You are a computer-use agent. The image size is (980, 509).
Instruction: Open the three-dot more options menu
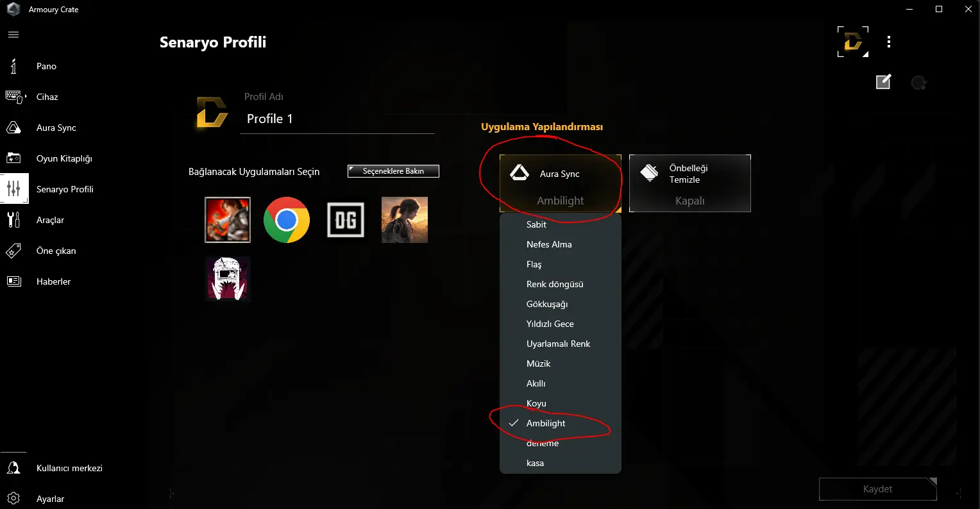click(x=888, y=42)
